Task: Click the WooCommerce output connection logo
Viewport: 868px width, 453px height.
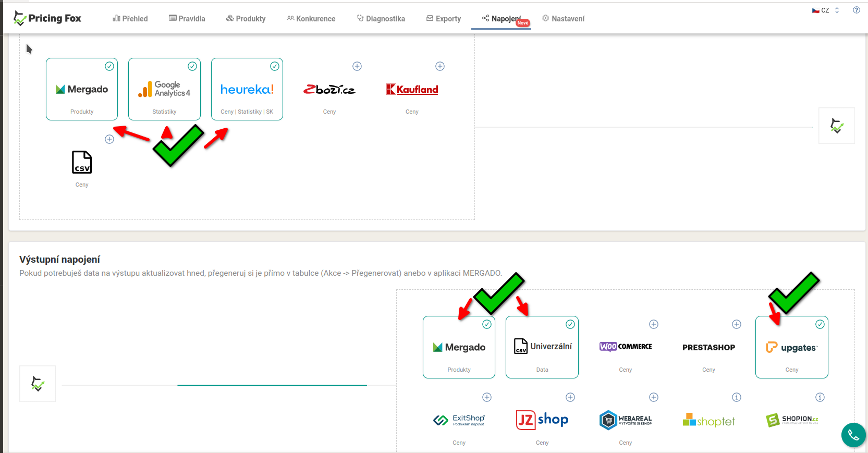Action: coord(626,347)
